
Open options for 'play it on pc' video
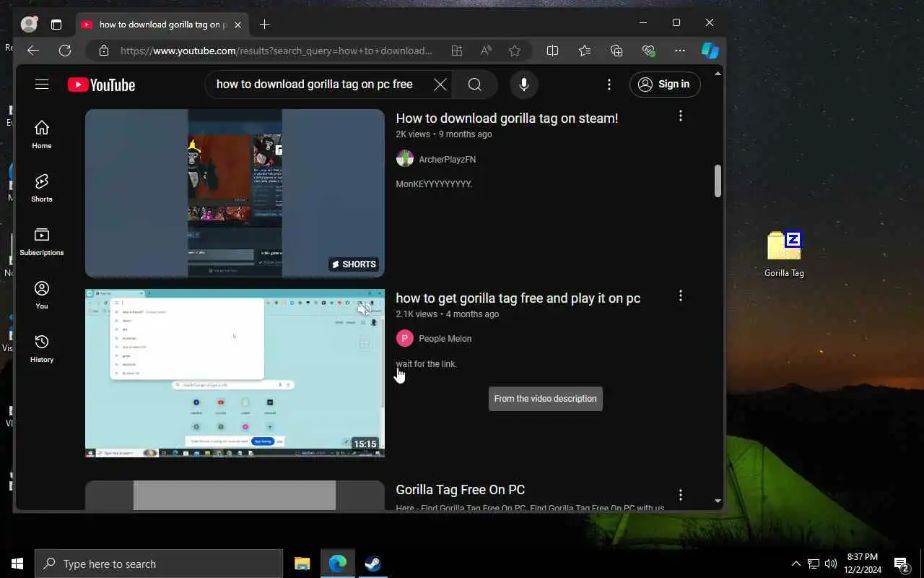coord(680,296)
